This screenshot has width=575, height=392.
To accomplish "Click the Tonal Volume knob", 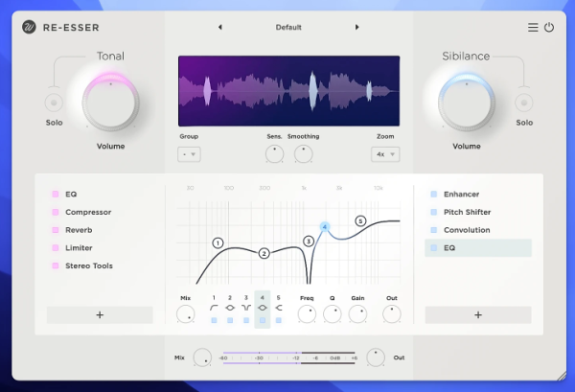I will (x=110, y=104).
